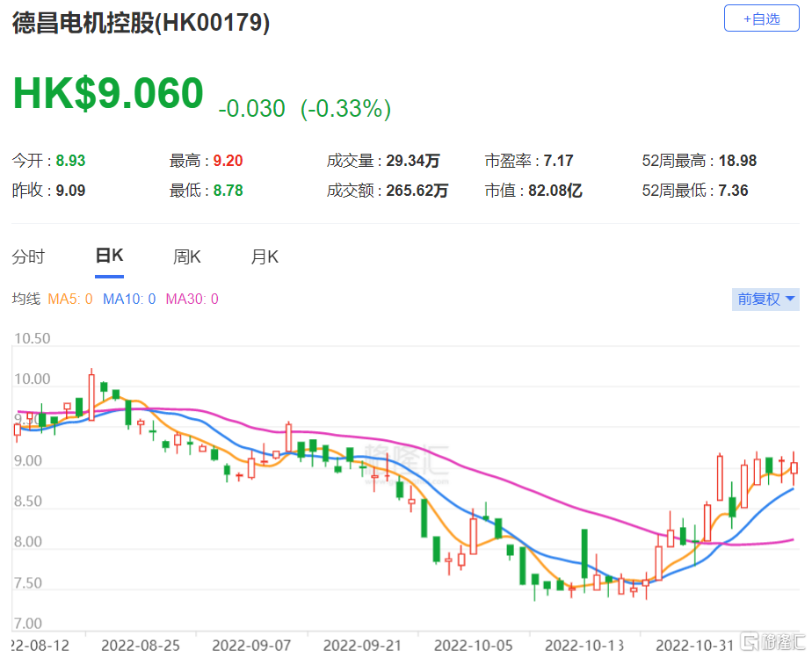Open the 周K weekly chart tab
Image resolution: width=812 pixels, height=657 pixels.
(x=187, y=256)
